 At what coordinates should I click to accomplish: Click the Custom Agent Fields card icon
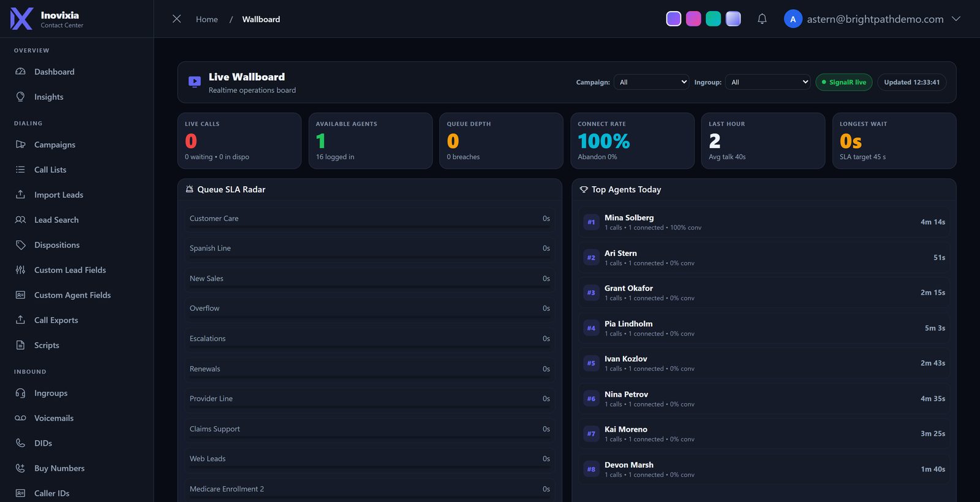(20, 295)
